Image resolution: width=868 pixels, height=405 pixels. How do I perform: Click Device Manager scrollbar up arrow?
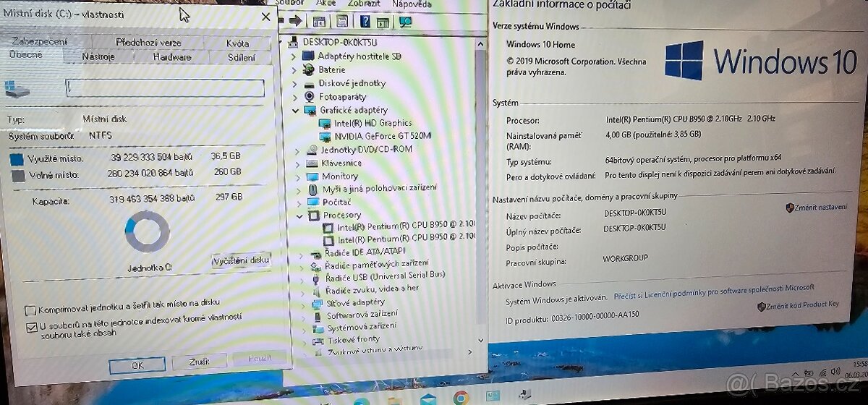click(480, 45)
